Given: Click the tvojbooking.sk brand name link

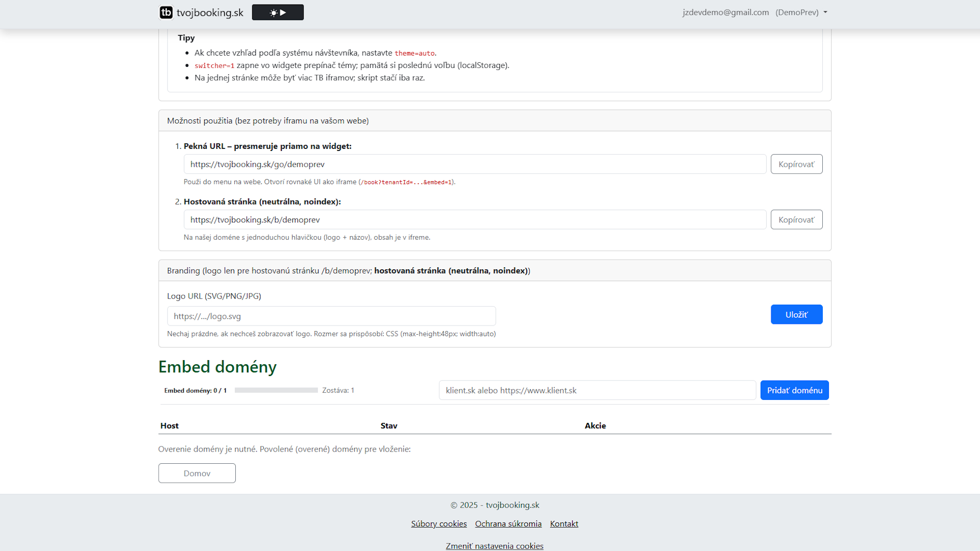Looking at the screenshot, I should tap(210, 13).
